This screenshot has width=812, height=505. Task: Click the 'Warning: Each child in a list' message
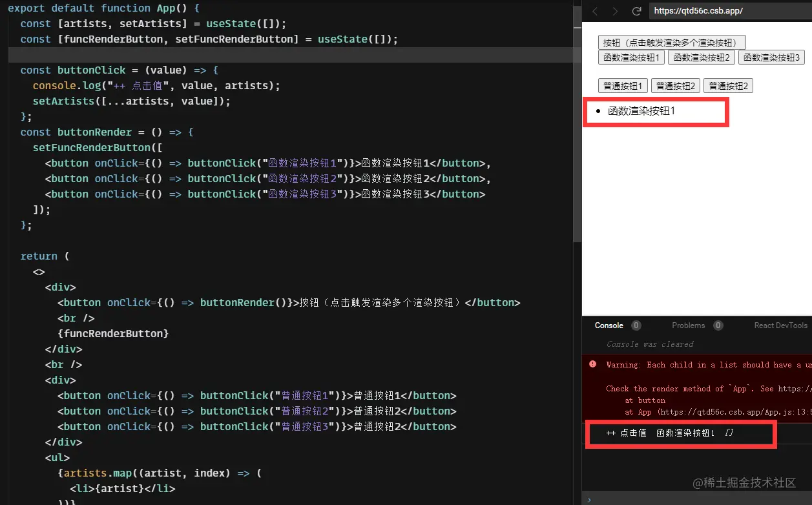pyautogui.click(x=709, y=365)
